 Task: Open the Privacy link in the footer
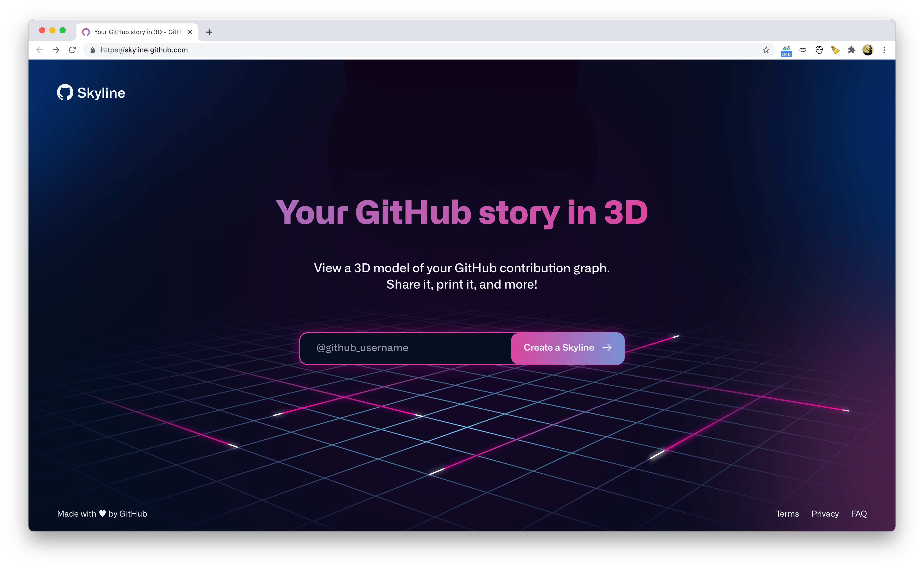tap(825, 514)
